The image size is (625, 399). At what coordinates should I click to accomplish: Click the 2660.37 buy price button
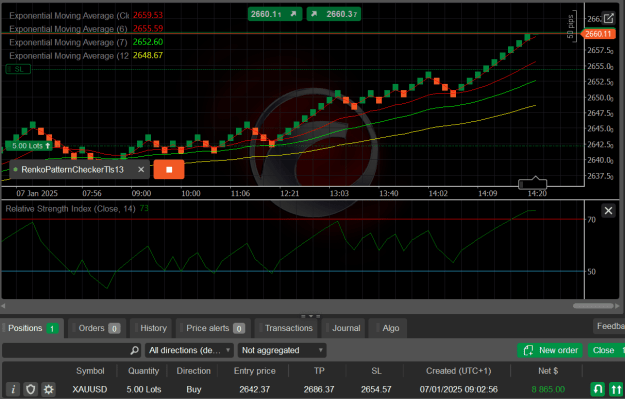pos(334,14)
